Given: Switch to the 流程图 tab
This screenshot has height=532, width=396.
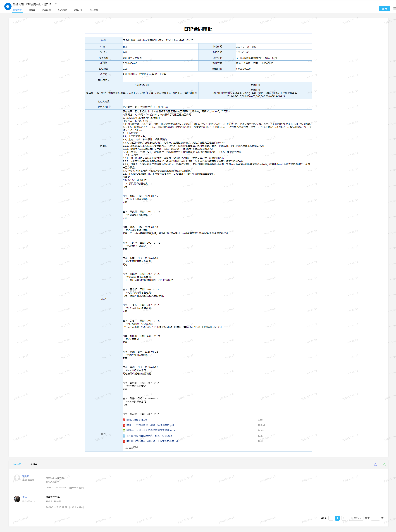Looking at the screenshot, I should pyautogui.click(x=32, y=10).
